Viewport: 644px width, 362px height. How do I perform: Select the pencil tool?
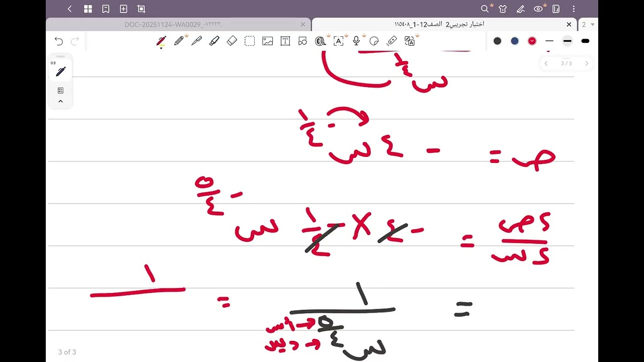point(179,41)
